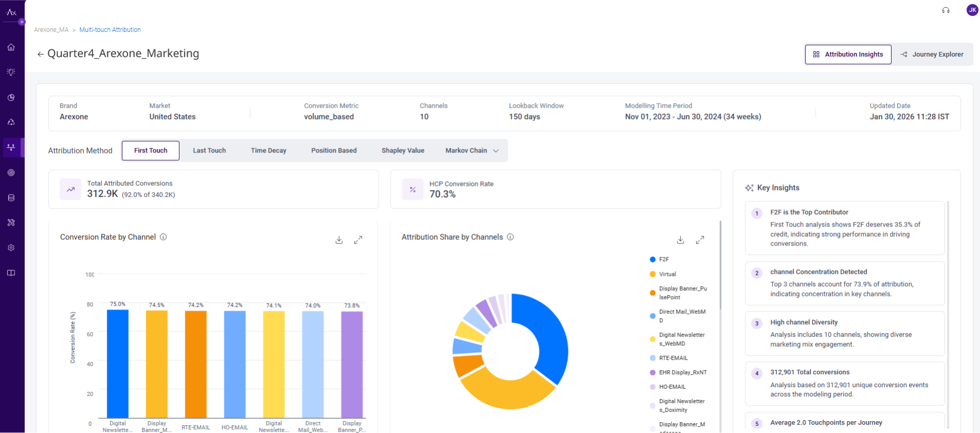Viewport: 980px width, 433px height.
Task: Expand the sidebar with the chevron toggle
Action: pos(22,22)
